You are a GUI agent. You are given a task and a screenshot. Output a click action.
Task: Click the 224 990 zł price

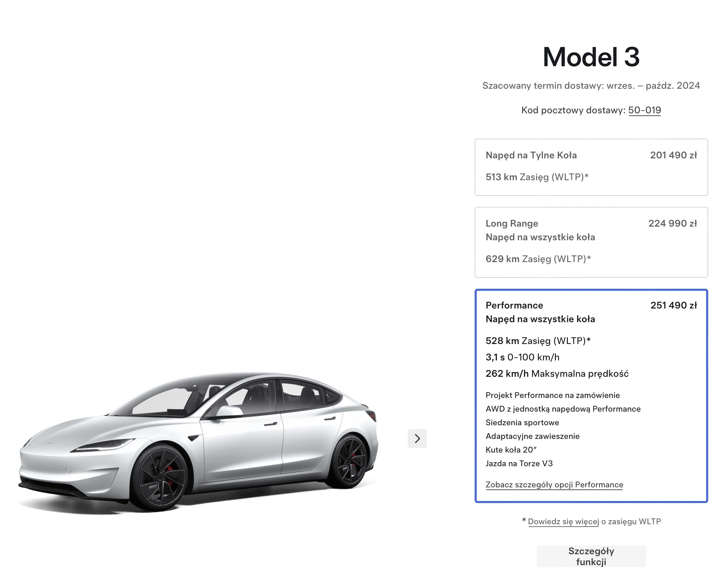tap(673, 224)
